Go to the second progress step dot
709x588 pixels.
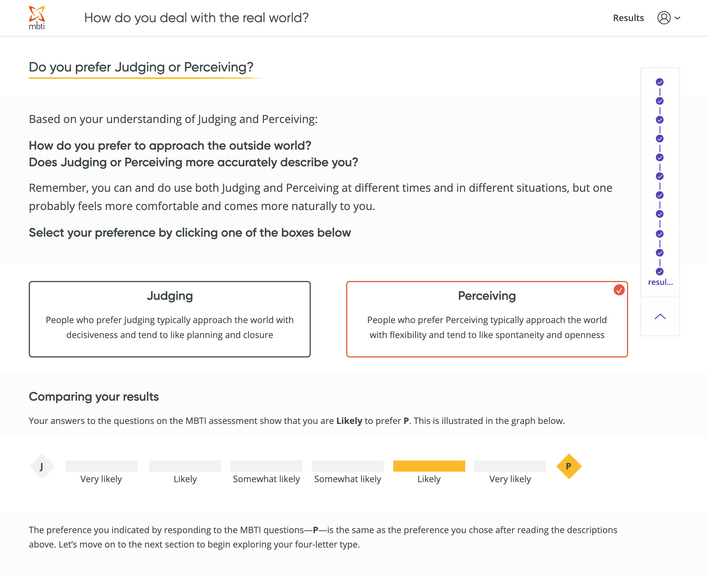point(660,101)
